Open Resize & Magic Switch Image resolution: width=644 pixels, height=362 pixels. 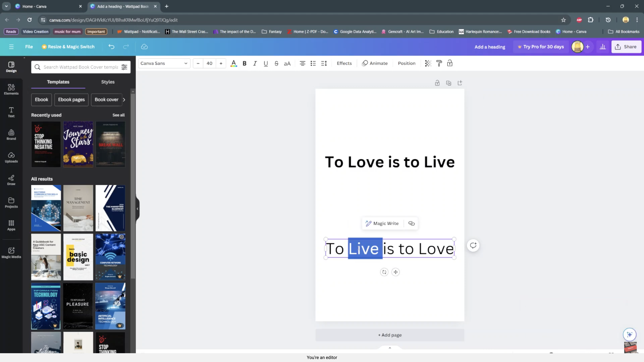tap(68, 47)
